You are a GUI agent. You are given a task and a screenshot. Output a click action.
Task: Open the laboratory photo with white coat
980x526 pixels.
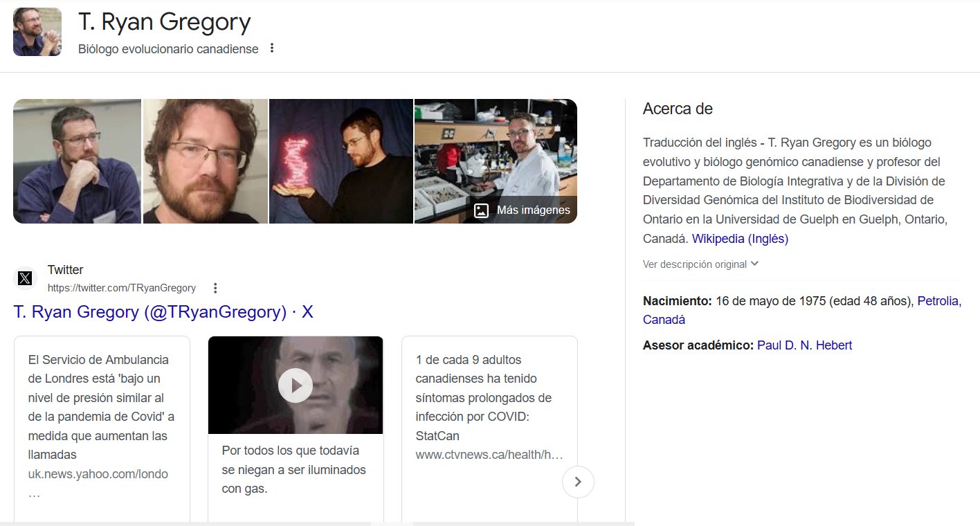pos(495,152)
